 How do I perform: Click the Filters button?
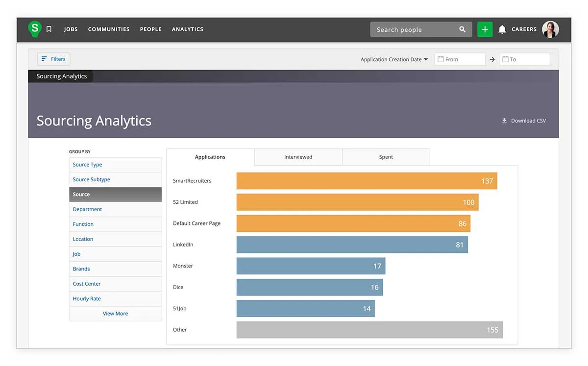click(53, 59)
